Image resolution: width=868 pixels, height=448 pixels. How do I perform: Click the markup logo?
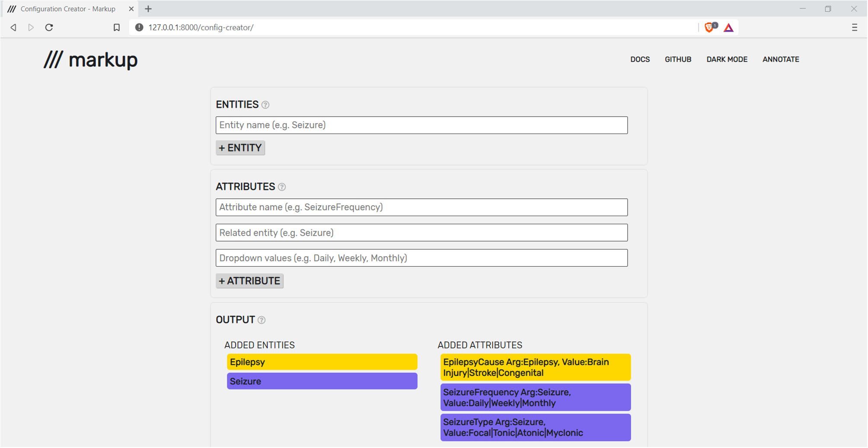coord(91,60)
